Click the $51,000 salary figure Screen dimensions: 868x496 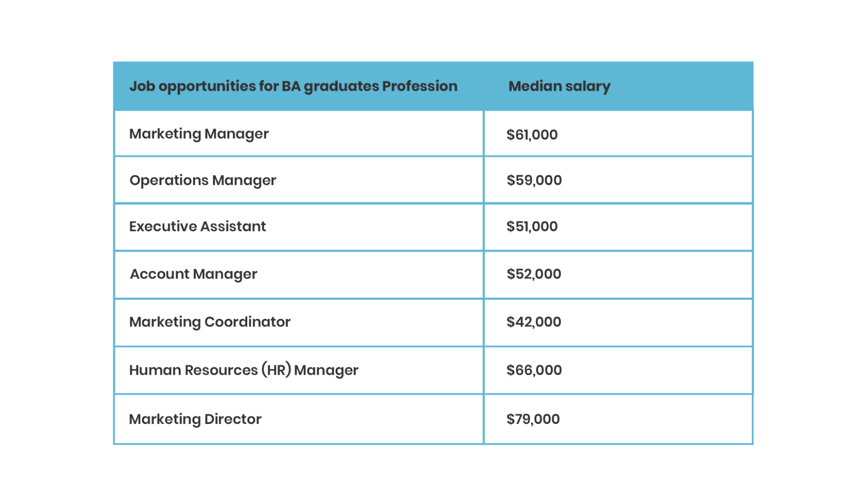pyautogui.click(x=532, y=227)
